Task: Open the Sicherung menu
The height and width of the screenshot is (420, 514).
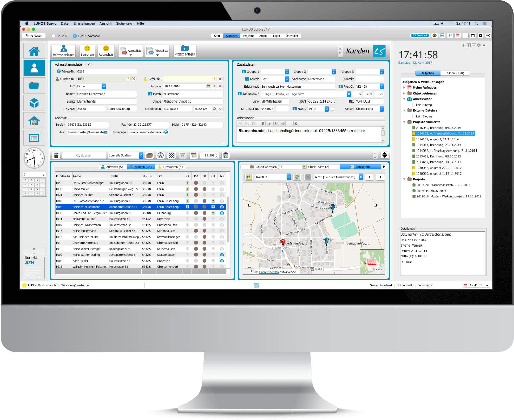Action: pyautogui.click(x=124, y=24)
